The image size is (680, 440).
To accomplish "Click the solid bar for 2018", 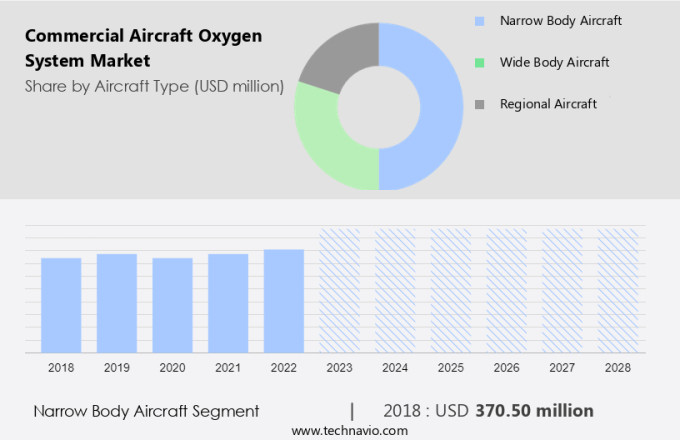I will pos(61,305).
